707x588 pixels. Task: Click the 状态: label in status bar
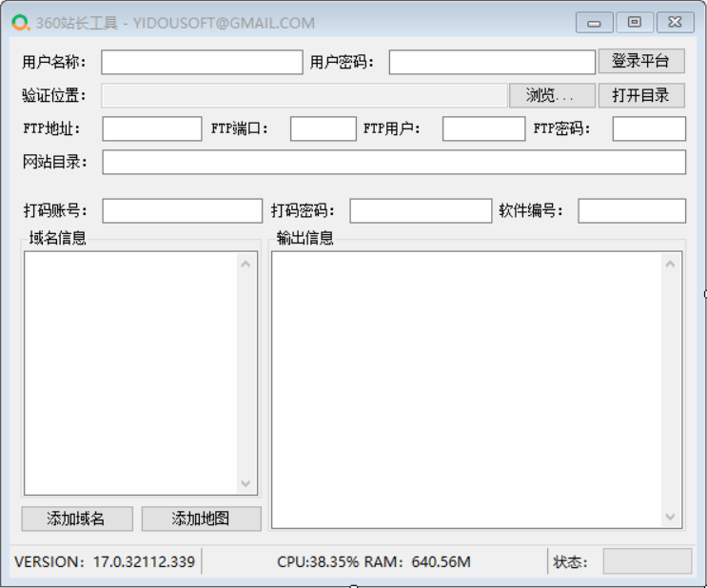(x=570, y=562)
